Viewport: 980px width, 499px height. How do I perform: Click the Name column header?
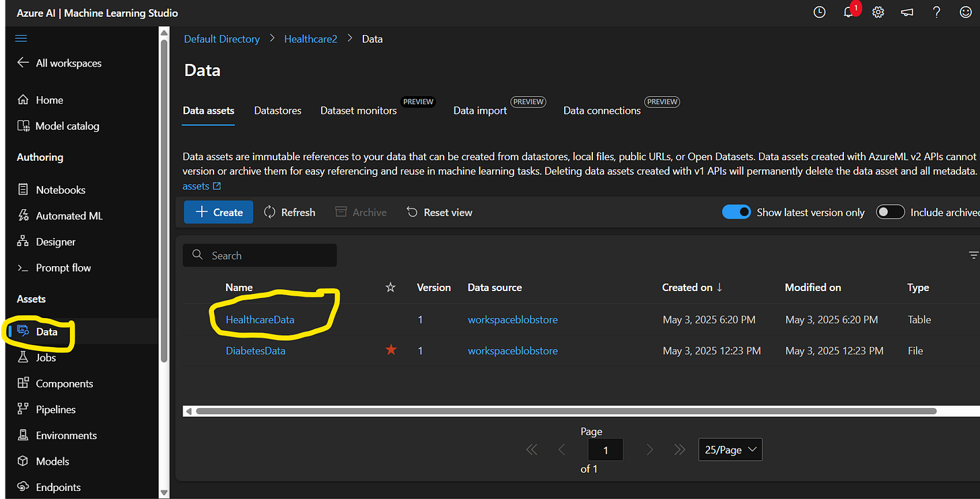point(239,287)
